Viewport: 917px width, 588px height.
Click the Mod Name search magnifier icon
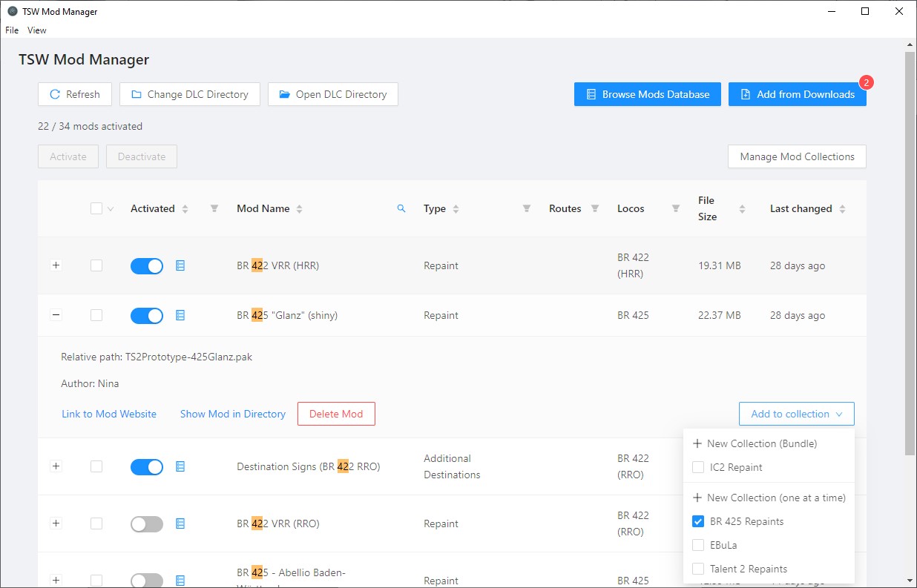pyautogui.click(x=401, y=209)
